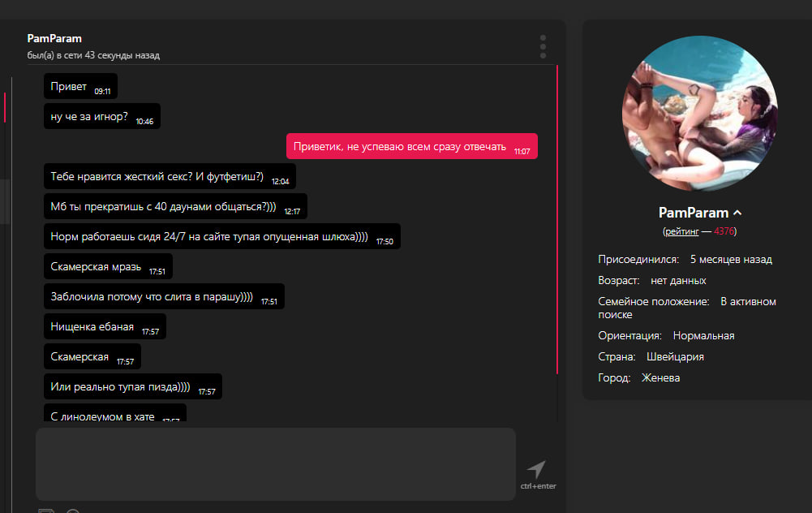Viewport: 812px width, 513px height.
Task: Focus the message text input box
Action: 276,463
